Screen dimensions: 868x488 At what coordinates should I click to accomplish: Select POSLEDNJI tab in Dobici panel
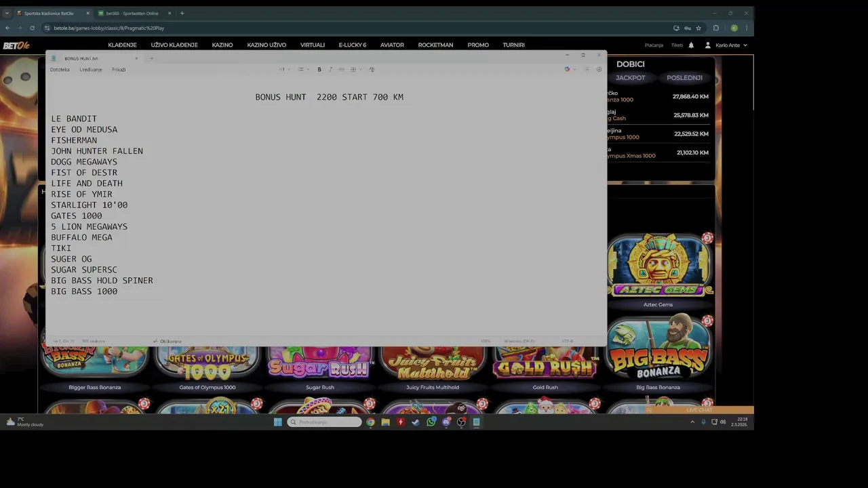[x=684, y=78]
